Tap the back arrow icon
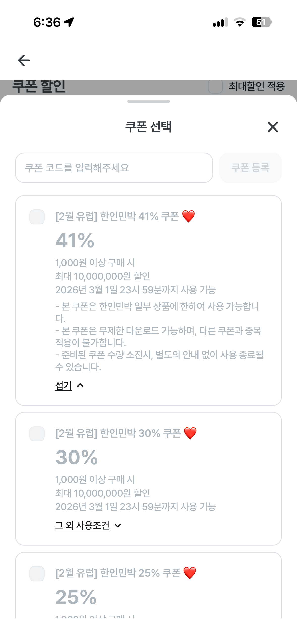This screenshot has height=644, width=297. coord(24,60)
